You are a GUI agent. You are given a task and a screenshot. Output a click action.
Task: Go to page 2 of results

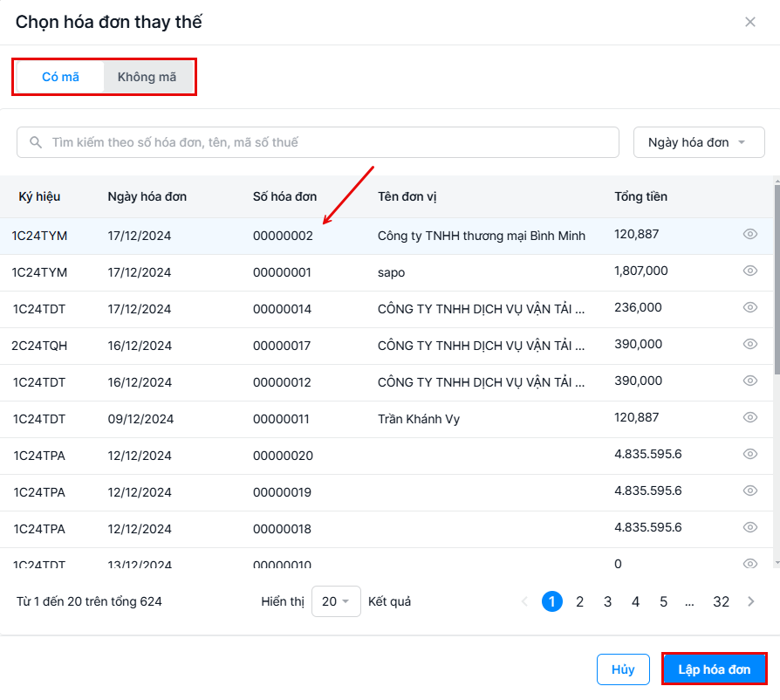coord(579,601)
